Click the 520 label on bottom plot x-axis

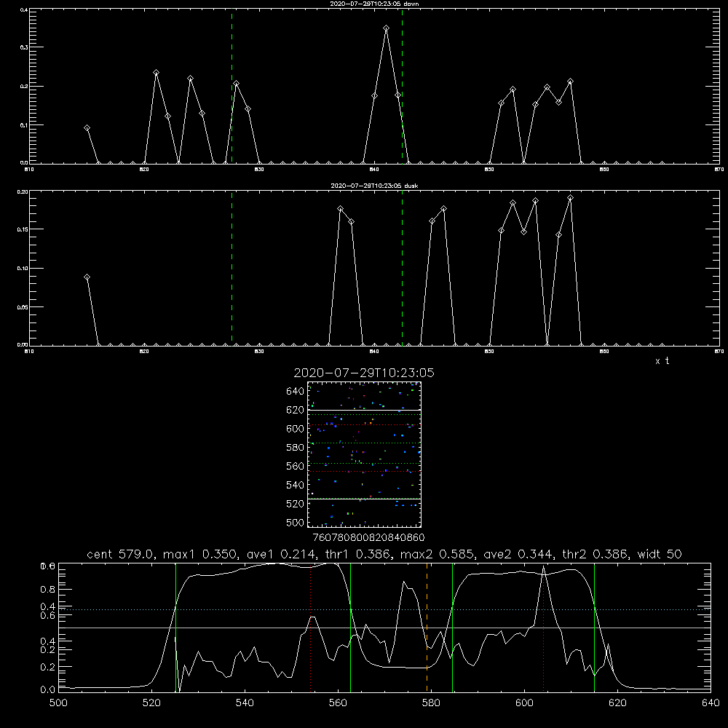click(x=151, y=703)
